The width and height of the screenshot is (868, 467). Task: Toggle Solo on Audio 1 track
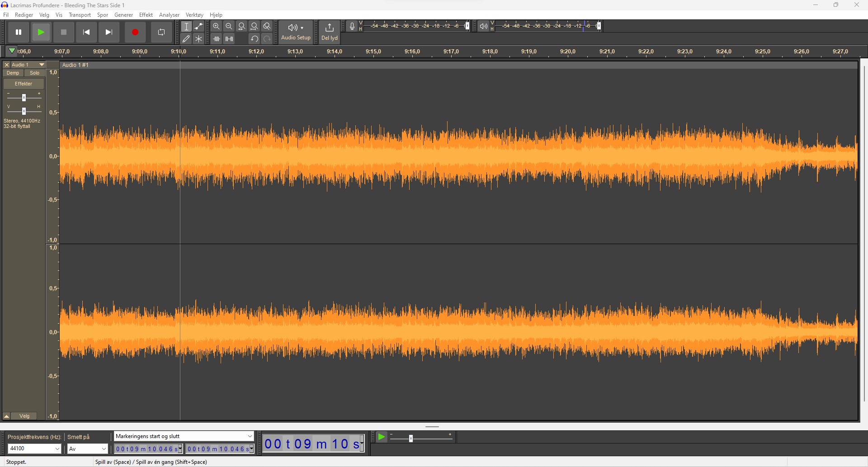[x=35, y=73]
